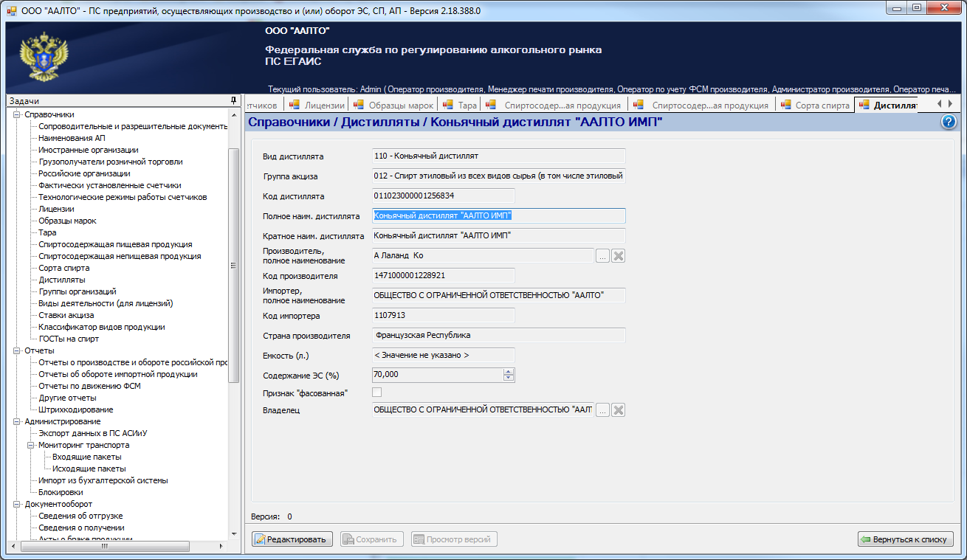Select Группы организаций in the tree

tap(78, 291)
